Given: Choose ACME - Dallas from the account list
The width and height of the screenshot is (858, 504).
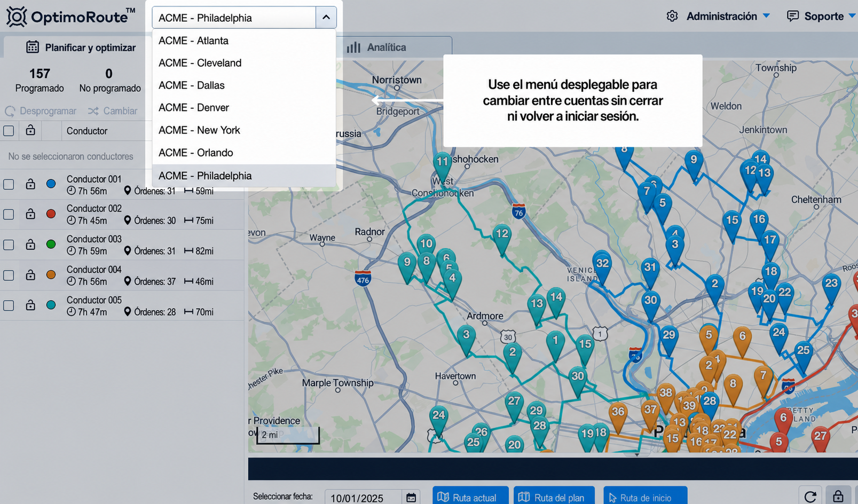Looking at the screenshot, I should pos(244,85).
